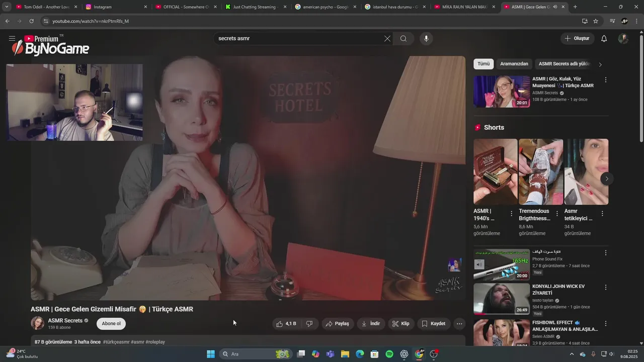Adjust volume from system tray speaker
This screenshot has height=362, width=644.
611,354
